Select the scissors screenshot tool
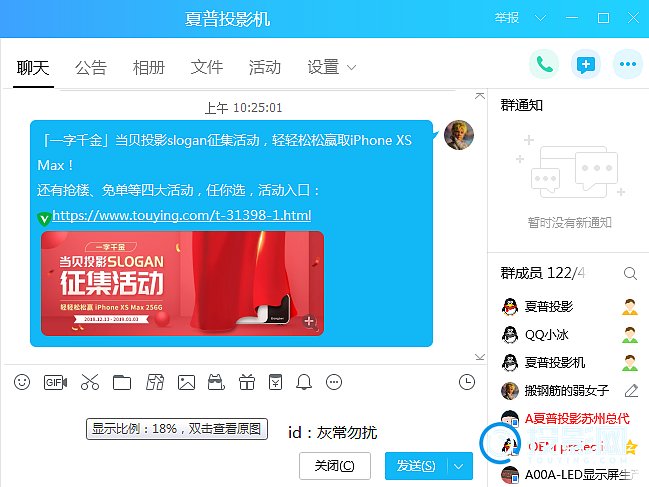 (90, 382)
